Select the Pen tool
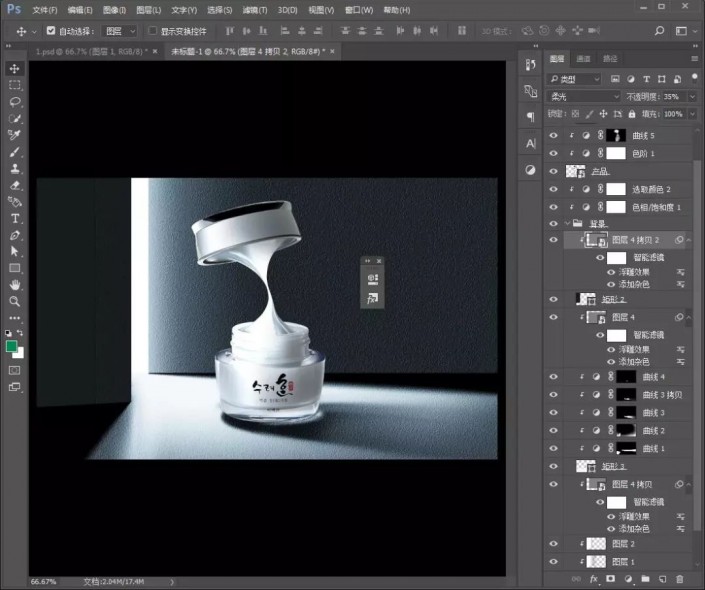 point(14,235)
